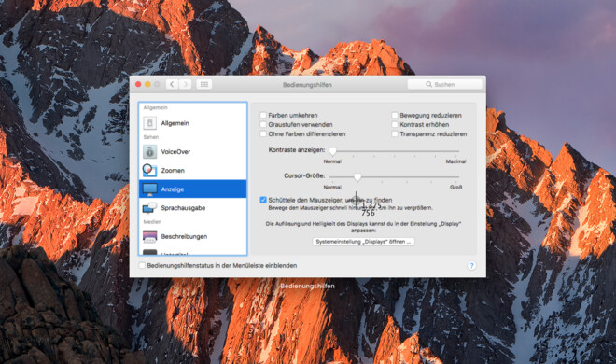Click the Cursor-Größe slider handle
The image size is (616, 364).
pyautogui.click(x=357, y=177)
